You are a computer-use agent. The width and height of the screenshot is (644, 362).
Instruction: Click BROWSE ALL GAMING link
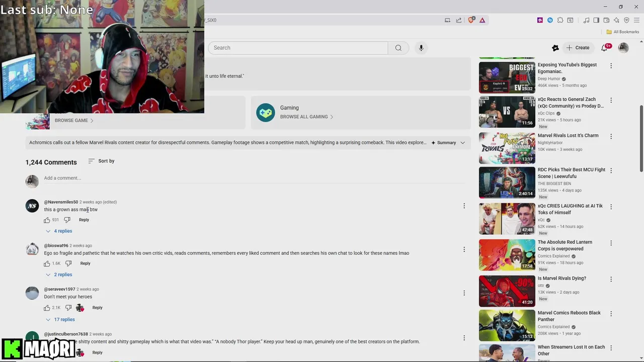point(306,117)
